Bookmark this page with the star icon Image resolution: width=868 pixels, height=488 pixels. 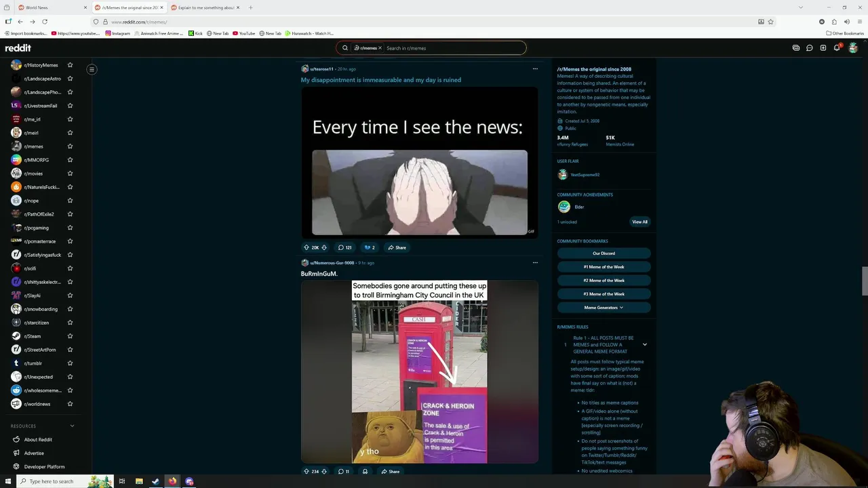click(771, 22)
